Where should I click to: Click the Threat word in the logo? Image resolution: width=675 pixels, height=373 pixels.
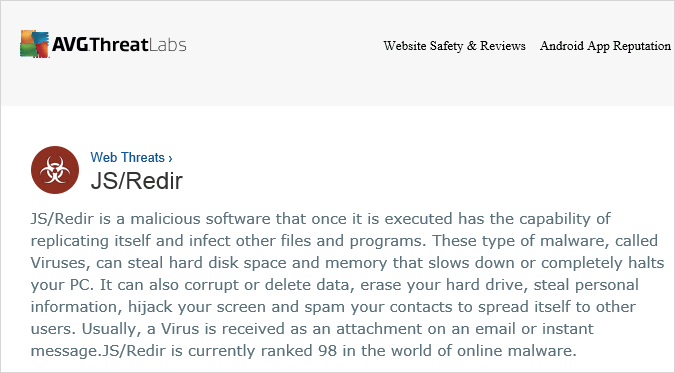click(x=119, y=44)
